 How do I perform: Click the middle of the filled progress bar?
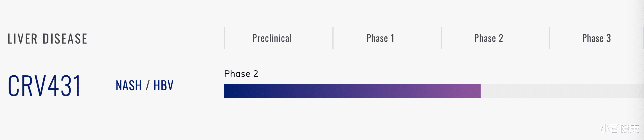(x=352, y=91)
